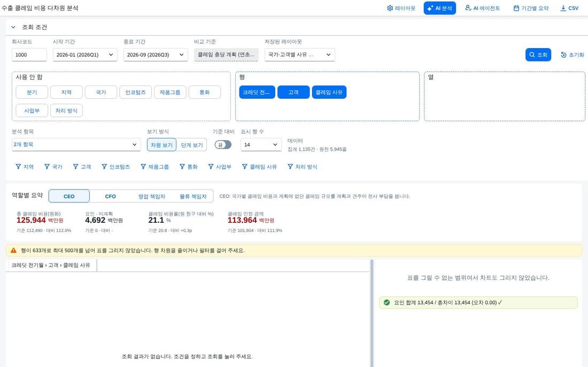Click the 분기 dimension chip
The height and width of the screenshot is (367, 588).
click(x=32, y=92)
